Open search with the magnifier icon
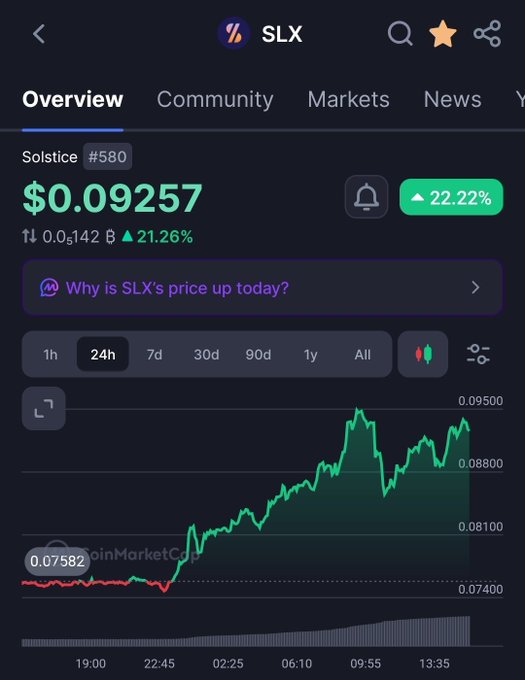Screen dimensions: 525x680 (400, 33)
